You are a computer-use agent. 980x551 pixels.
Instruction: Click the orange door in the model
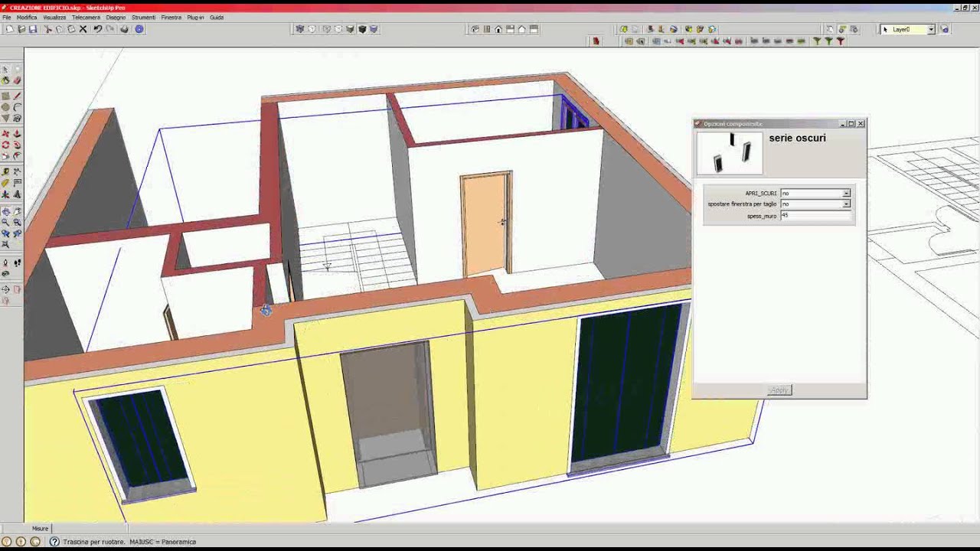coord(486,223)
